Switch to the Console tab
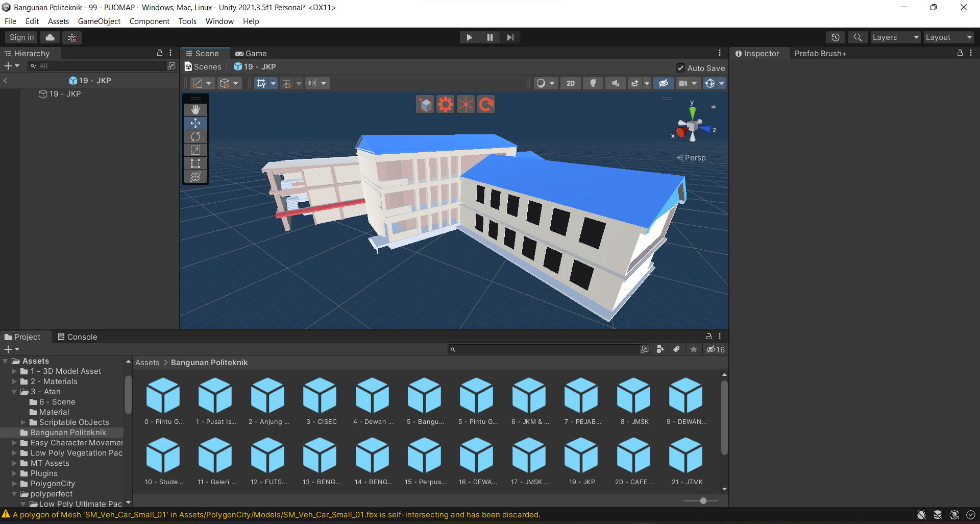980x524 pixels. tap(78, 337)
